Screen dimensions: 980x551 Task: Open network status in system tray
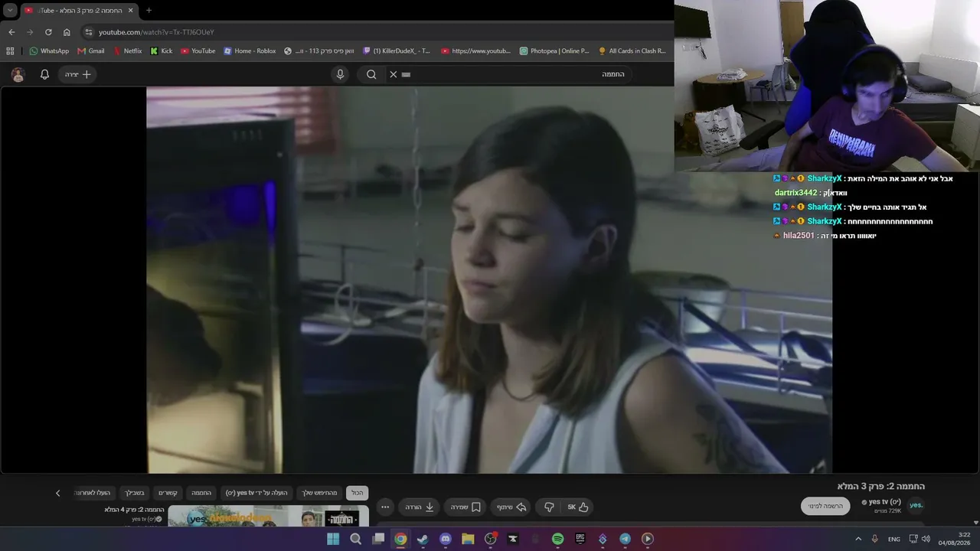(913, 539)
